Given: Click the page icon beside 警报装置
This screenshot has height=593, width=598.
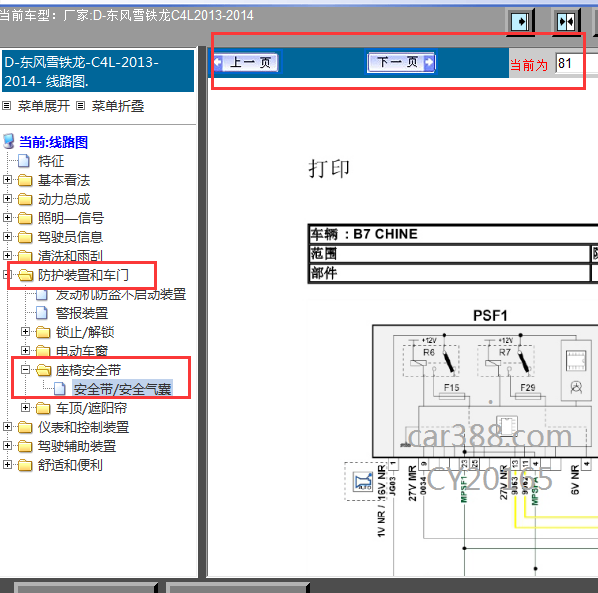Looking at the screenshot, I should [42, 313].
